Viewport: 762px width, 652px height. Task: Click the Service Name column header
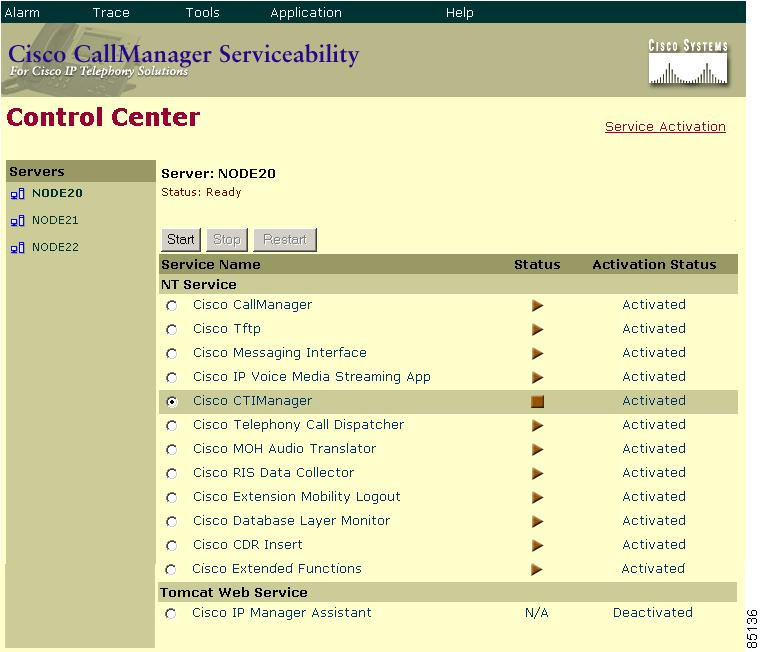[210, 265]
